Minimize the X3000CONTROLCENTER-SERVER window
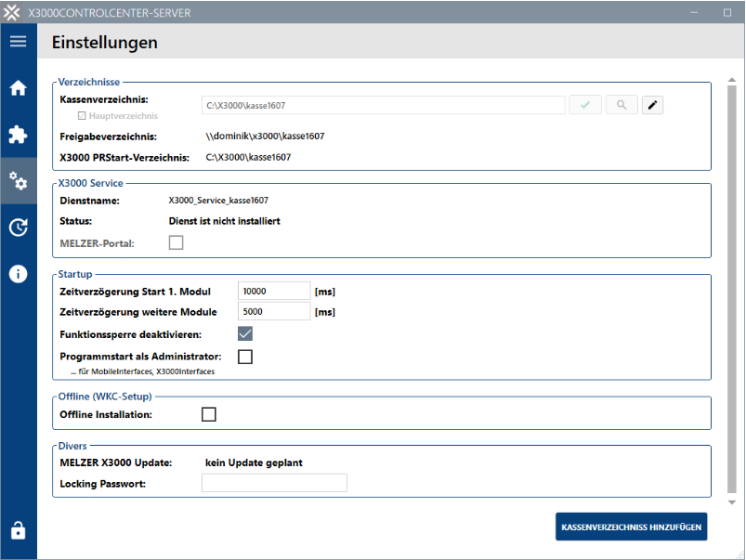Screen dimensions: 746x560 click(694, 12)
